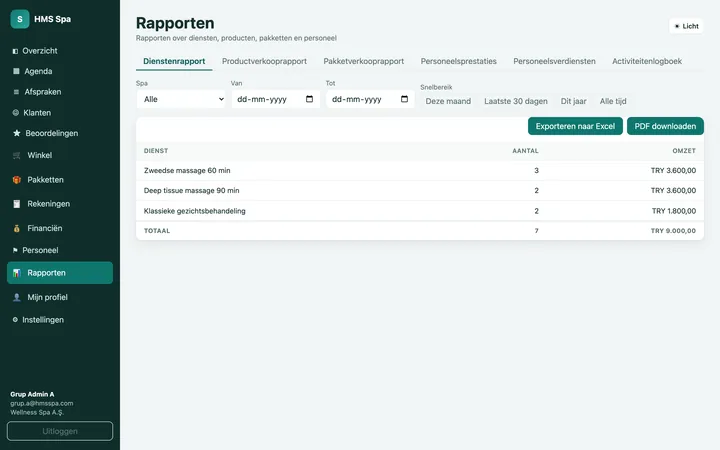
Task: Open the Van date picker calendar icon
Action: (309, 99)
